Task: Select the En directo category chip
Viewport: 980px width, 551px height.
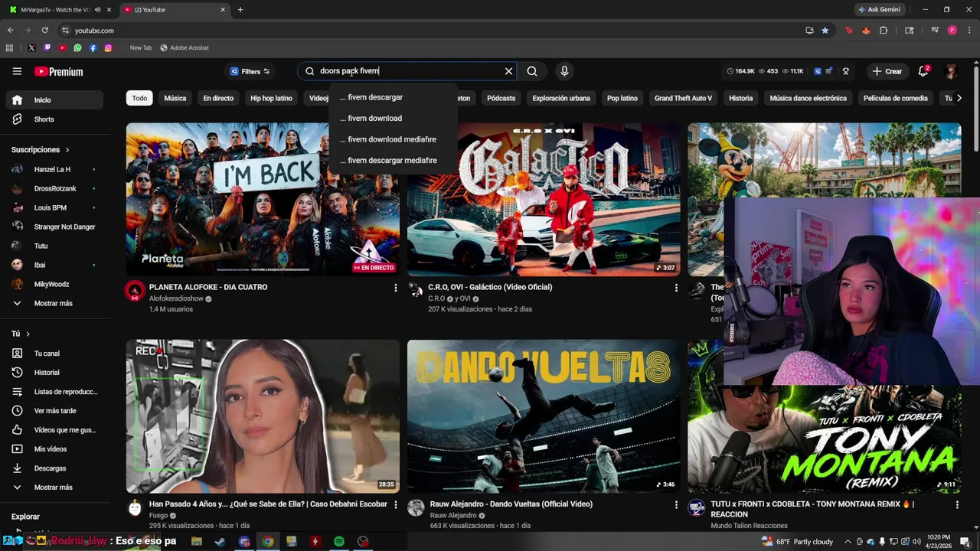Action: [x=218, y=98]
